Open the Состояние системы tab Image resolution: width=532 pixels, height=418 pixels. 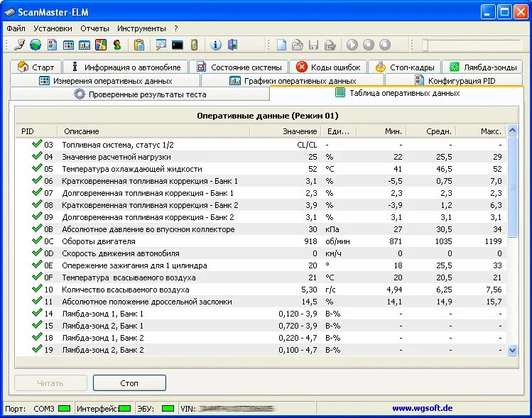(x=239, y=67)
